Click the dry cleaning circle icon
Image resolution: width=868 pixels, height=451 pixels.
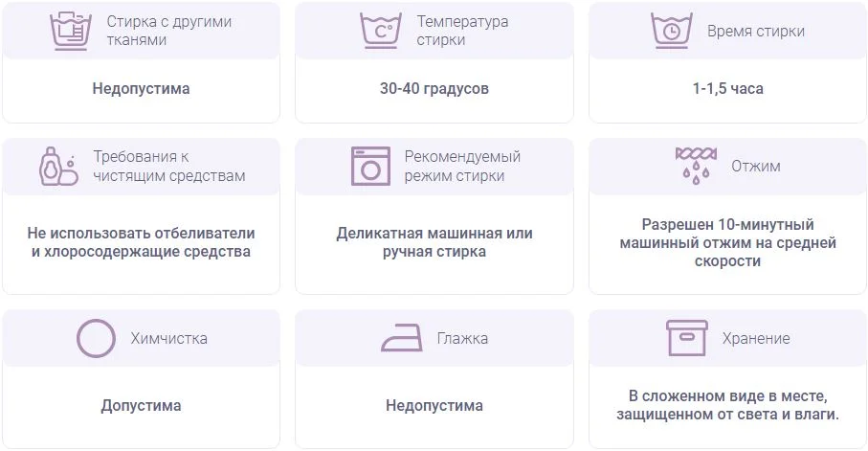pyautogui.click(x=96, y=338)
